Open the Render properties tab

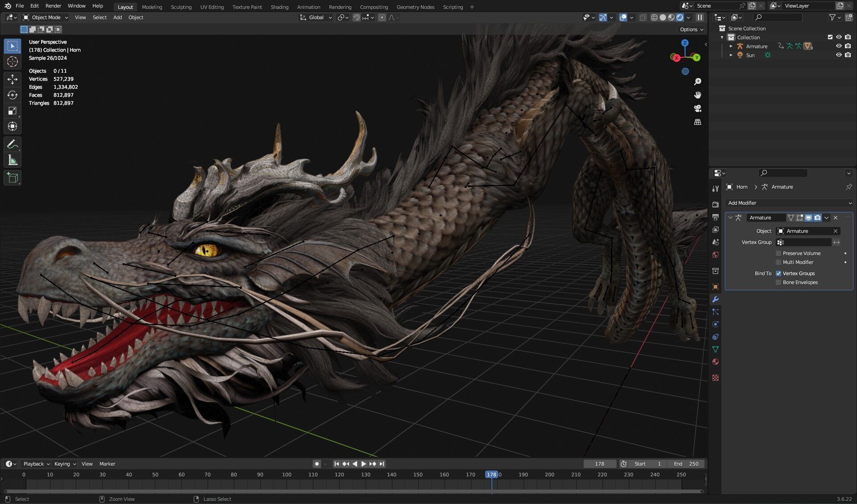point(716,205)
